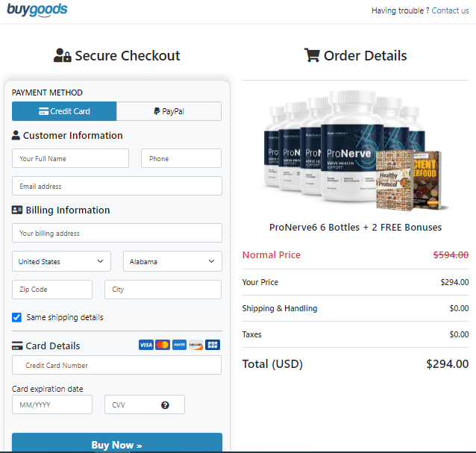Click the product title ProNerve6 6 Bottles
This screenshot has width=476, height=453.
click(x=355, y=227)
